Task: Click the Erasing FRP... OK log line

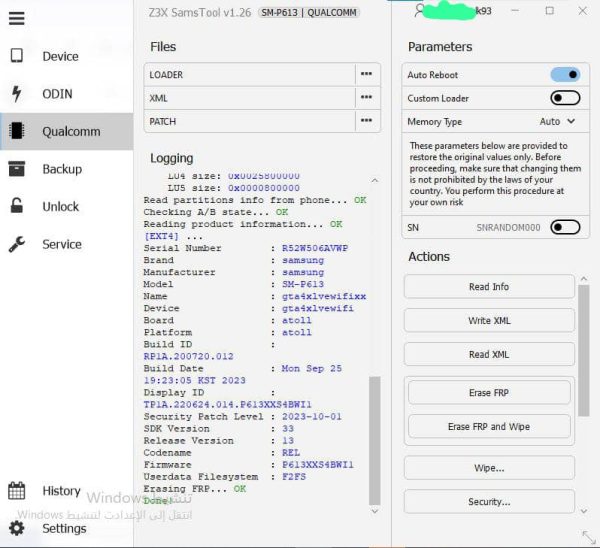Action: point(195,489)
